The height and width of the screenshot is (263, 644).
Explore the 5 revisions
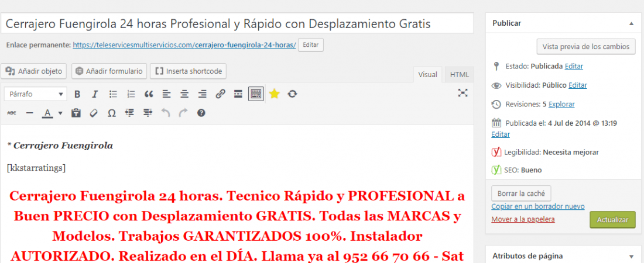pos(561,104)
